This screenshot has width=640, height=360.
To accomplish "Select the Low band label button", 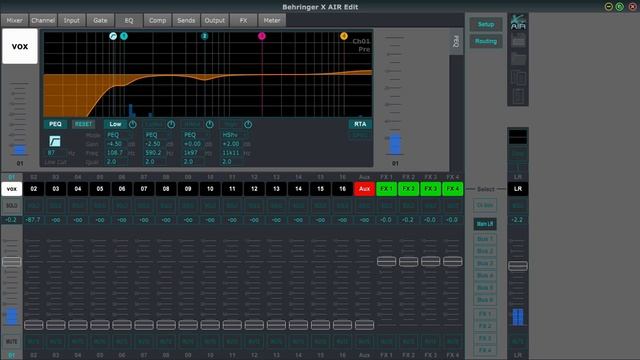I will (115, 124).
